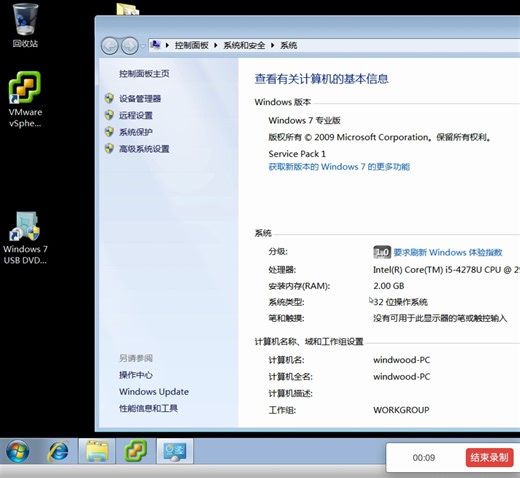Select 控制面板 in the address breadcrumb
520x478 pixels.
coord(192,45)
